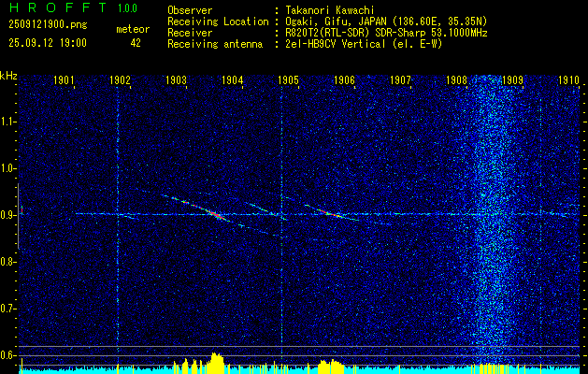The image size is (588, 374).
Task: Click time axis label 1910
Action: coord(568,79)
